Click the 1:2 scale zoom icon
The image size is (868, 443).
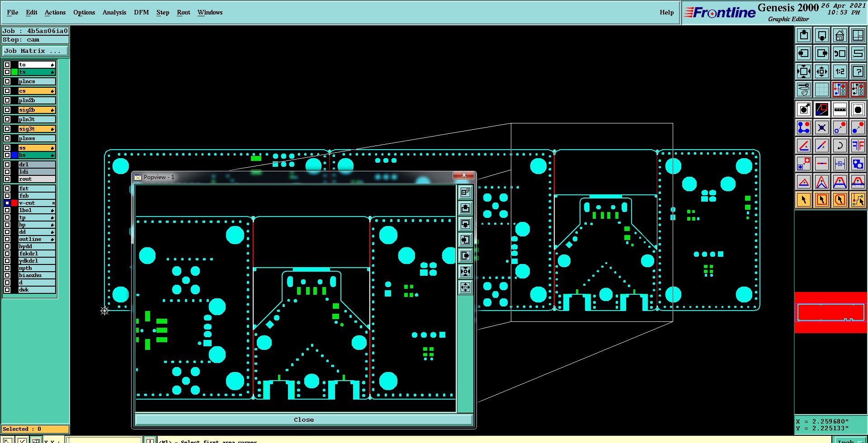point(840,71)
